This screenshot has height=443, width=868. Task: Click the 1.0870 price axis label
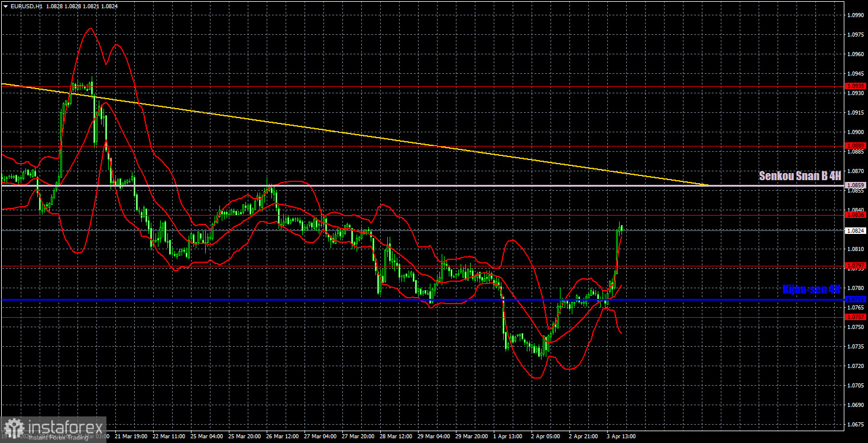[855, 171]
